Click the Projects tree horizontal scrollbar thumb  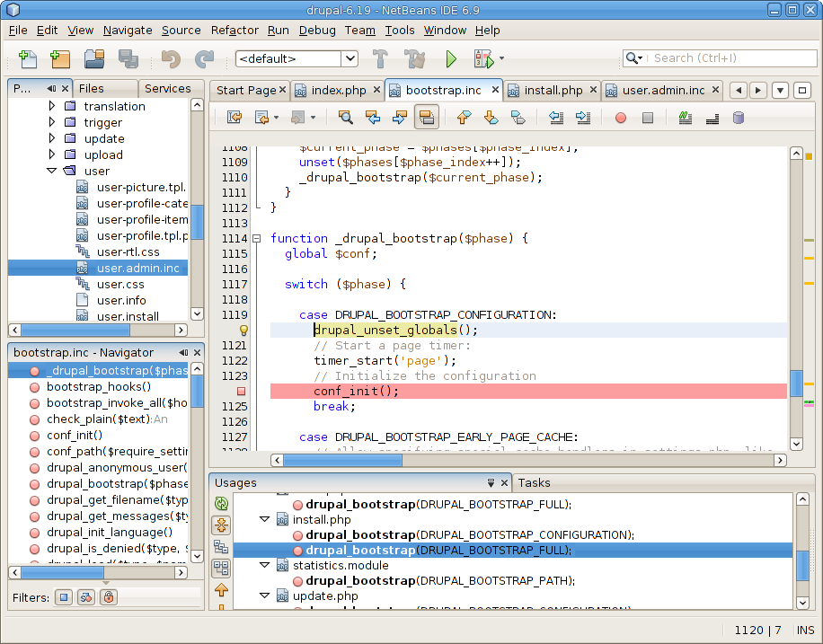(75, 331)
